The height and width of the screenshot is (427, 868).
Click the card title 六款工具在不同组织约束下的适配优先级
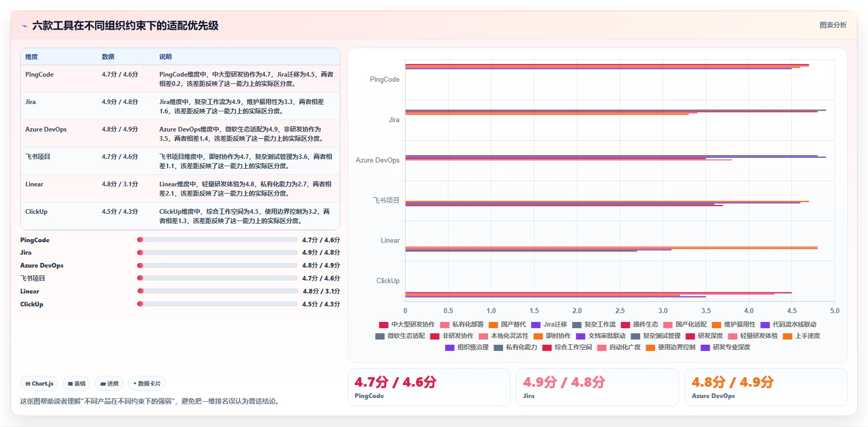(x=125, y=25)
